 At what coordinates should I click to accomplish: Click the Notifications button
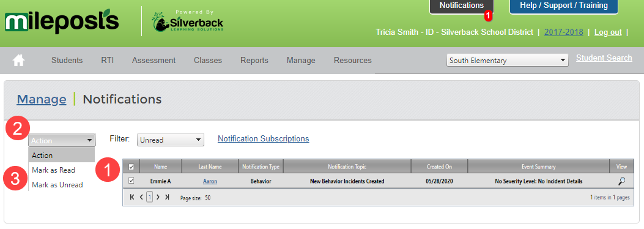pyautogui.click(x=462, y=6)
